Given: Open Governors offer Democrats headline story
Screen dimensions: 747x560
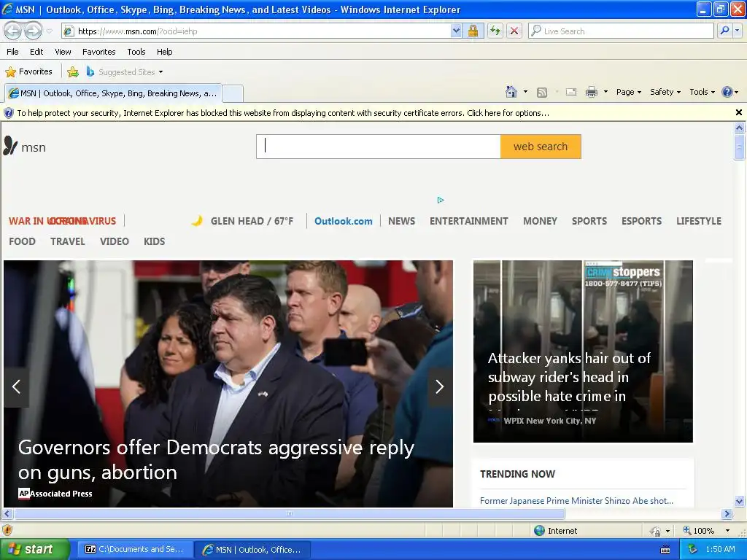Looking at the screenshot, I should click(x=216, y=459).
